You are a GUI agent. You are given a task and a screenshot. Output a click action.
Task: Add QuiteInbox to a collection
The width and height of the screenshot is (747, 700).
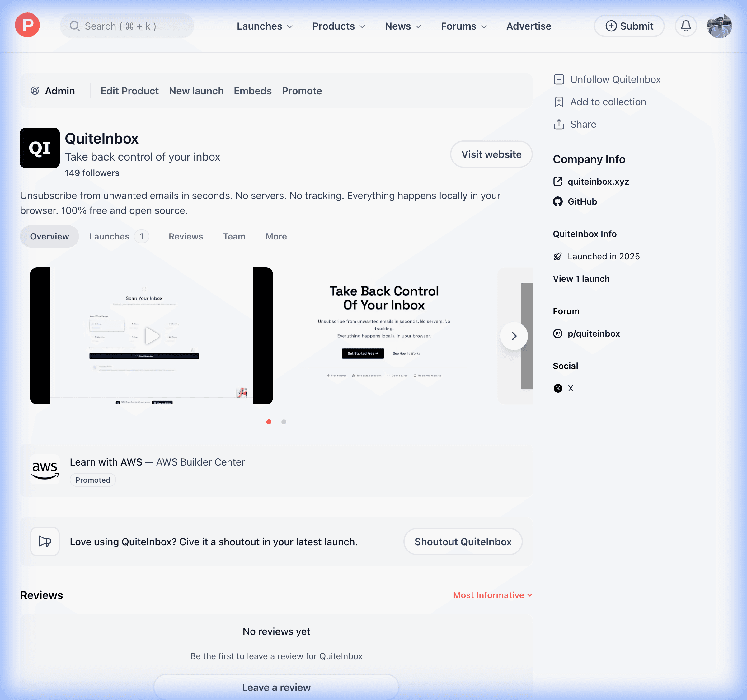point(608,102)
